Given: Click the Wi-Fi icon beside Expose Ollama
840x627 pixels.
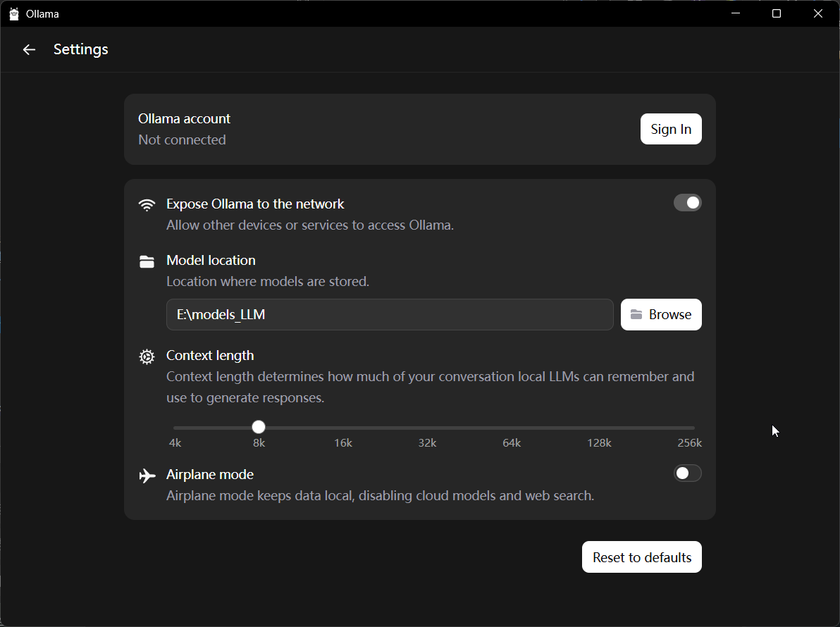Looking at the screenshot, I should pyautogui.click(x=147, y=205).
